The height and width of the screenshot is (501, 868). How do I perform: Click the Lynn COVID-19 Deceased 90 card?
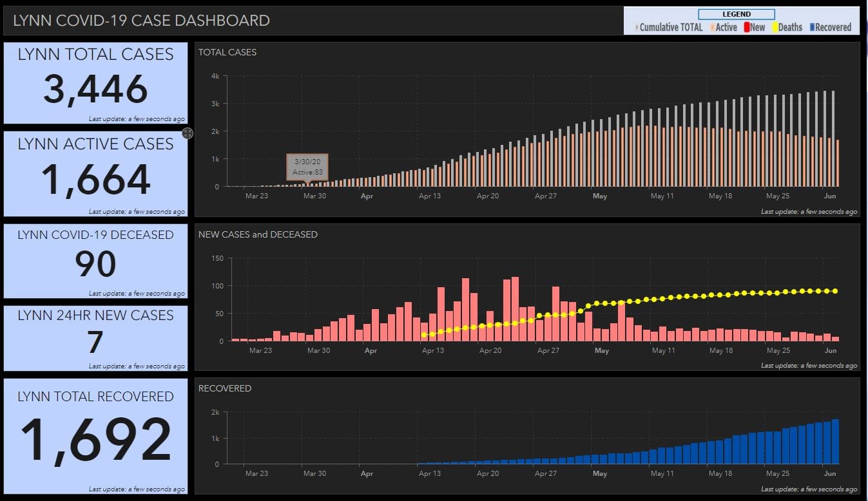(95, 260)
